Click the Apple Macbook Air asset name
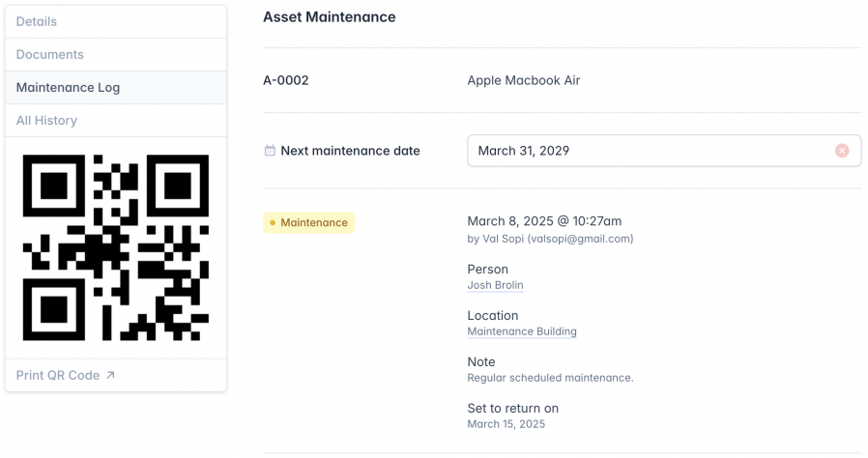 pos(524,80)
